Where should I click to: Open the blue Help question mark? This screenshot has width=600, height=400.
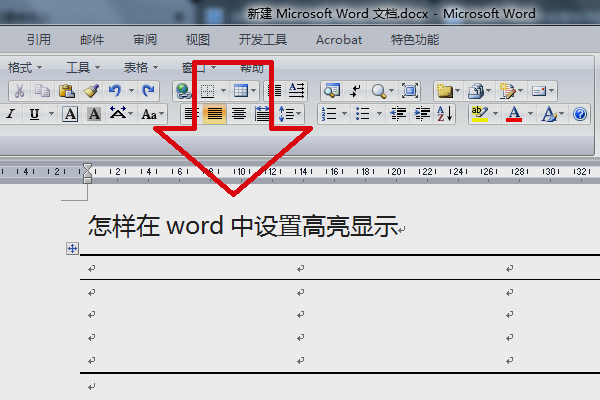click(x=580, y=114)
